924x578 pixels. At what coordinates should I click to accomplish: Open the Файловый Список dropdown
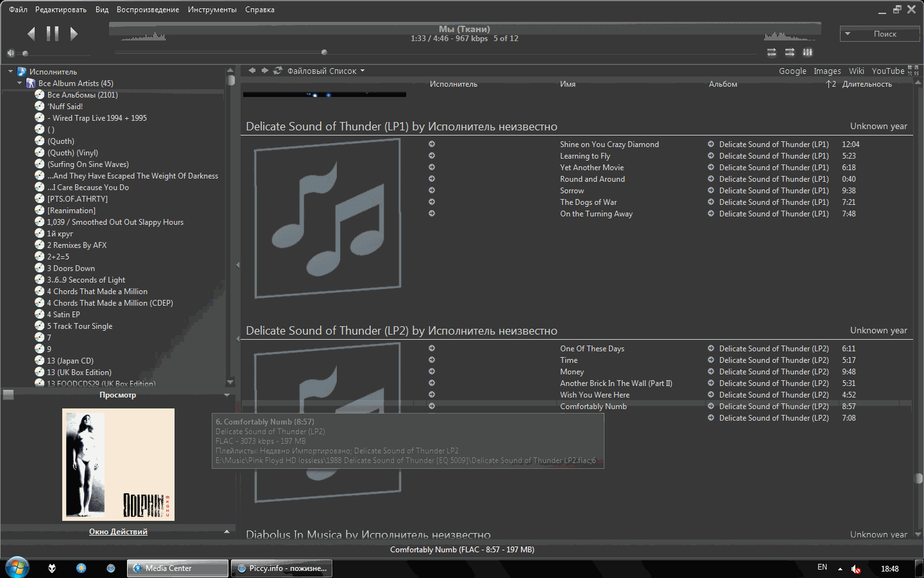(326, 71)
